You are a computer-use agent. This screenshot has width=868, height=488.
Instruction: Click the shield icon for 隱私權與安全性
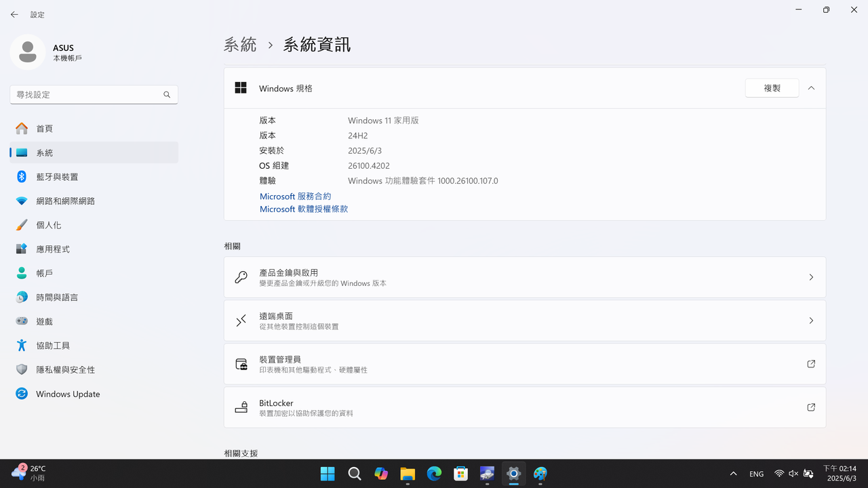[x=22, y=369]
